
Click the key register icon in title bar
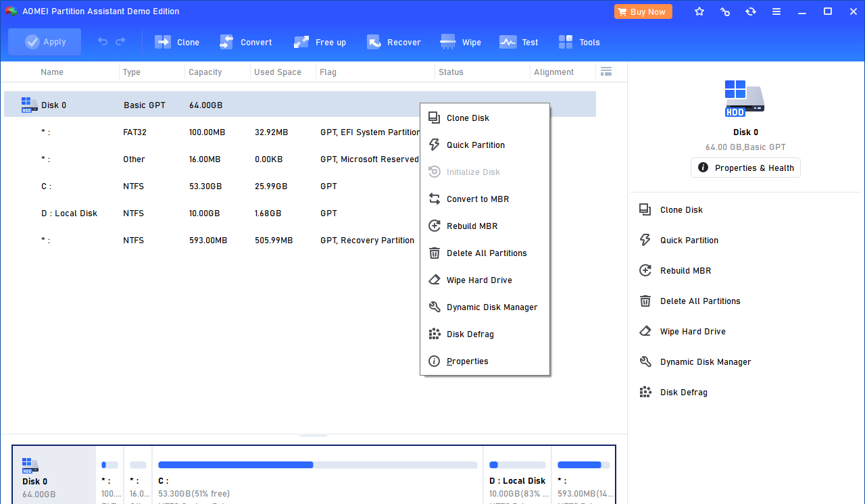tap(725, 11)
